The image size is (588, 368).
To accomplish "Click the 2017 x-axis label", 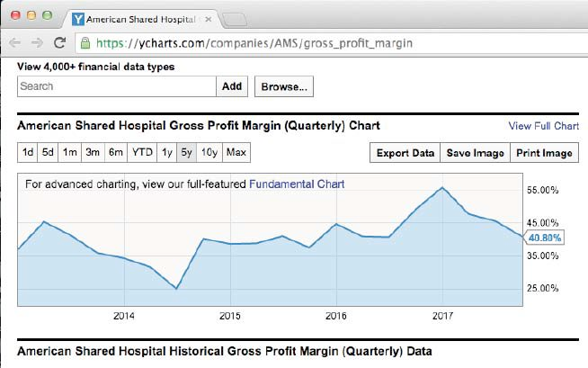I will (442, 316).
